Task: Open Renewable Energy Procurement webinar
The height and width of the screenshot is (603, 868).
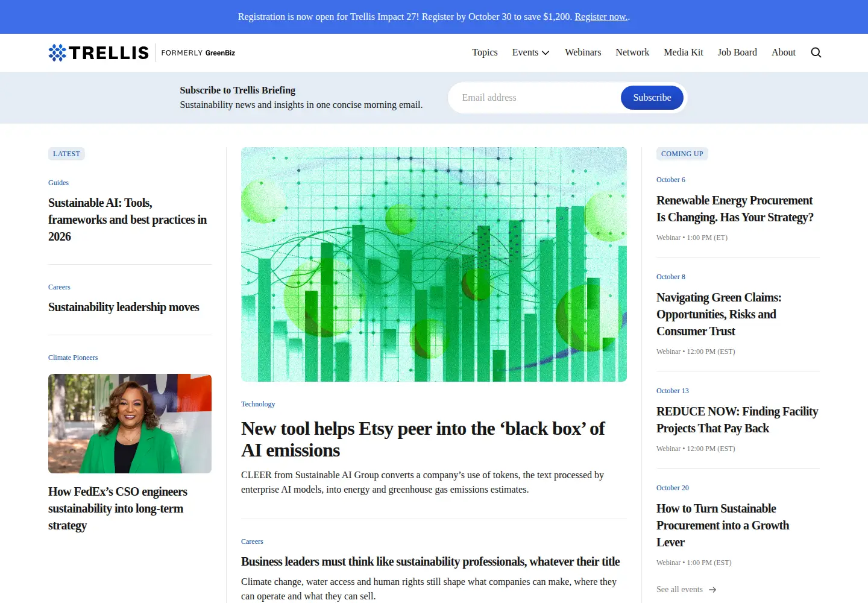Action: [735, 209]
